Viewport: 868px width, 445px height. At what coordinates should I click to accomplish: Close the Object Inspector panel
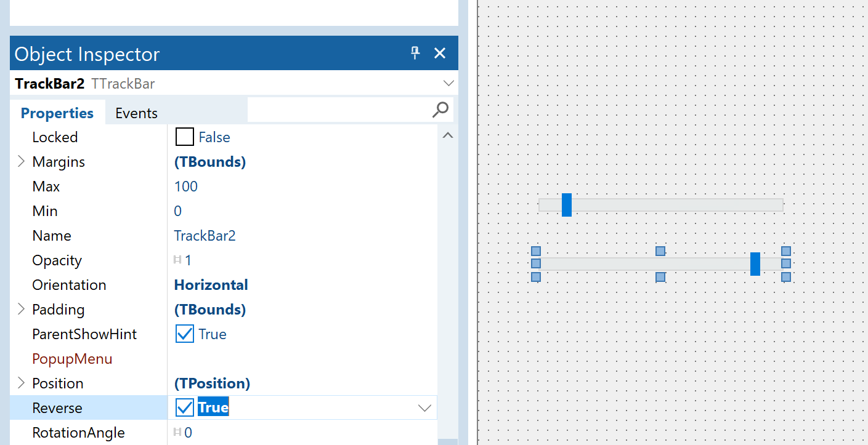click(440, 53)
